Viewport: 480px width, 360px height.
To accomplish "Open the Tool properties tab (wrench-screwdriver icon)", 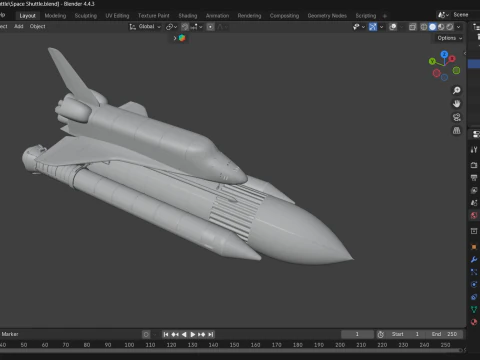I will point(474,150).
